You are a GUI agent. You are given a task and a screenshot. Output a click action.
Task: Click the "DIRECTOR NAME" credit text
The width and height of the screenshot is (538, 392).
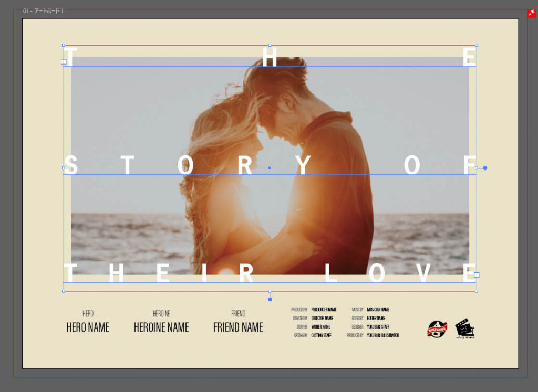(x=322, y=318)
